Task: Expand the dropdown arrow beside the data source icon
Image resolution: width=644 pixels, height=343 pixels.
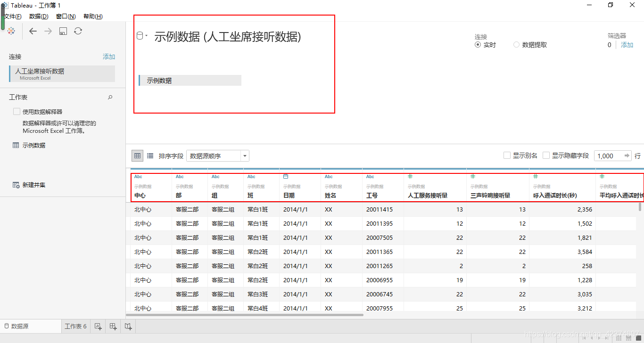Action: tap(146, 36)
